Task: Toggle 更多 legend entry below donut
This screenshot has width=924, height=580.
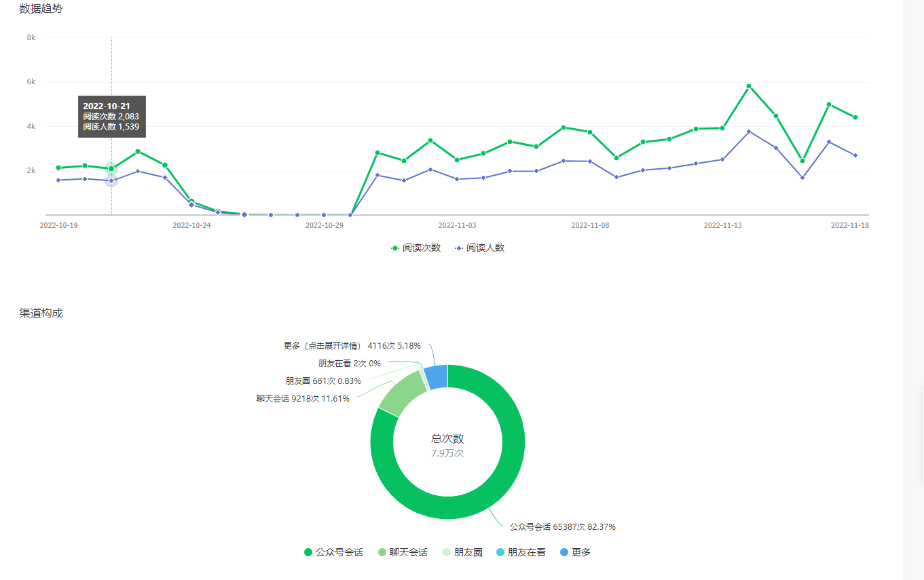Action: (575, 552)
